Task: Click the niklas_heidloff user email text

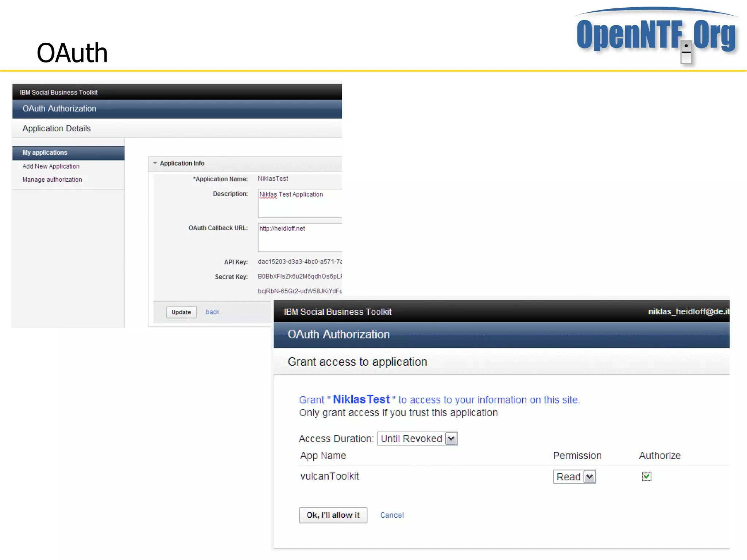Action: tap(689, 312)
